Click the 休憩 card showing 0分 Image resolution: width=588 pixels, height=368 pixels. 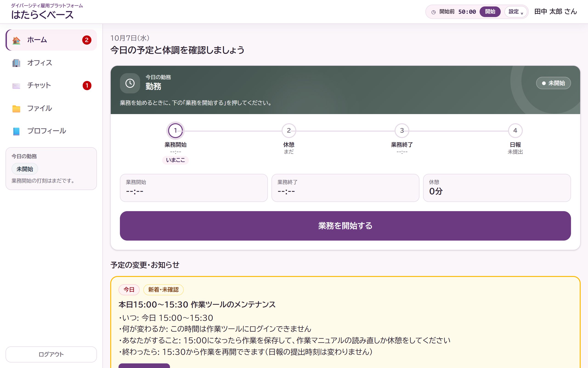[x=497, y=188]
